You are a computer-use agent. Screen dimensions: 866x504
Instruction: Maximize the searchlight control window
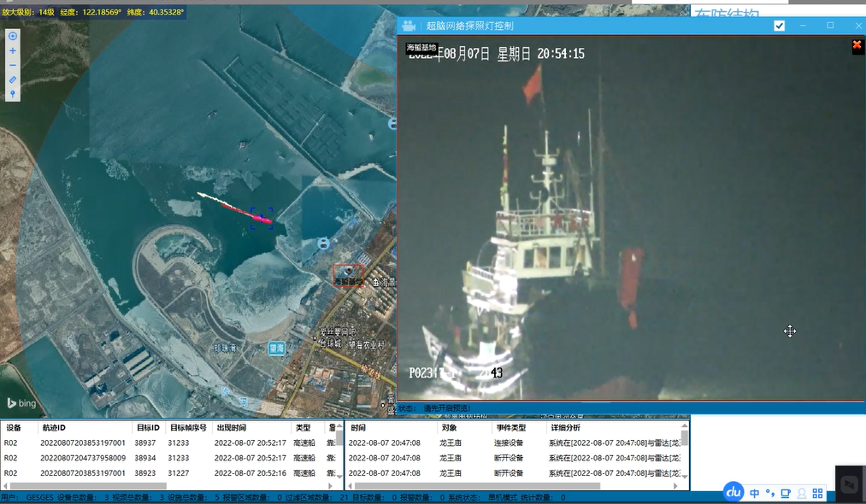tap(830, 26)
